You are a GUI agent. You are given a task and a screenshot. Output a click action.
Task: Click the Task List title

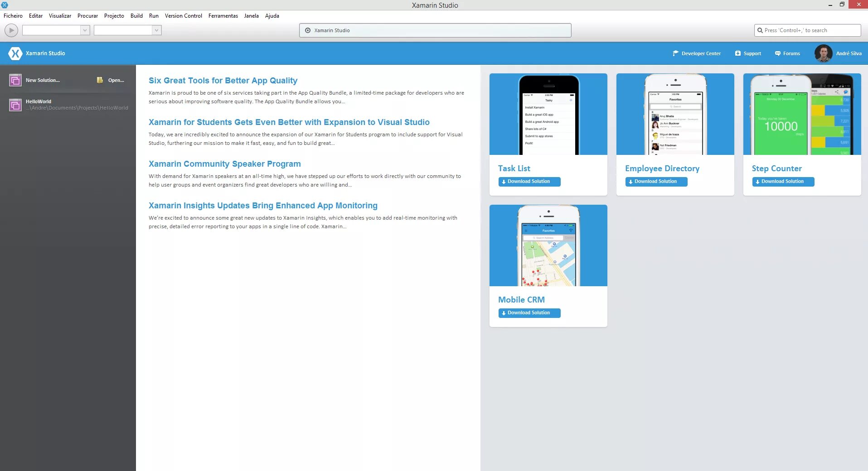(x=514, y=168)
